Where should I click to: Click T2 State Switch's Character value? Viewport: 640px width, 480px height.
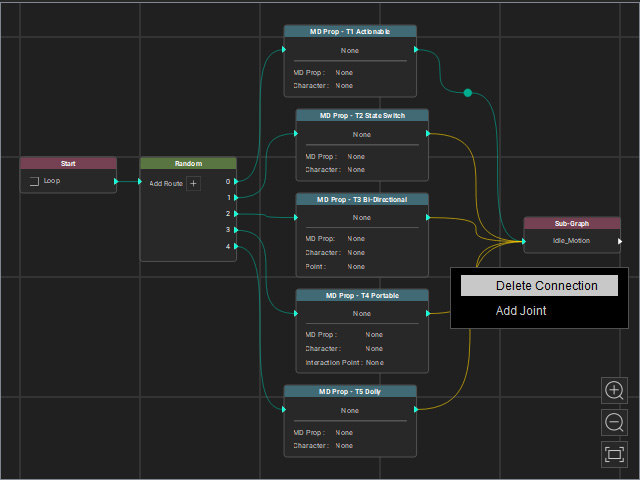tap(356, 170)
